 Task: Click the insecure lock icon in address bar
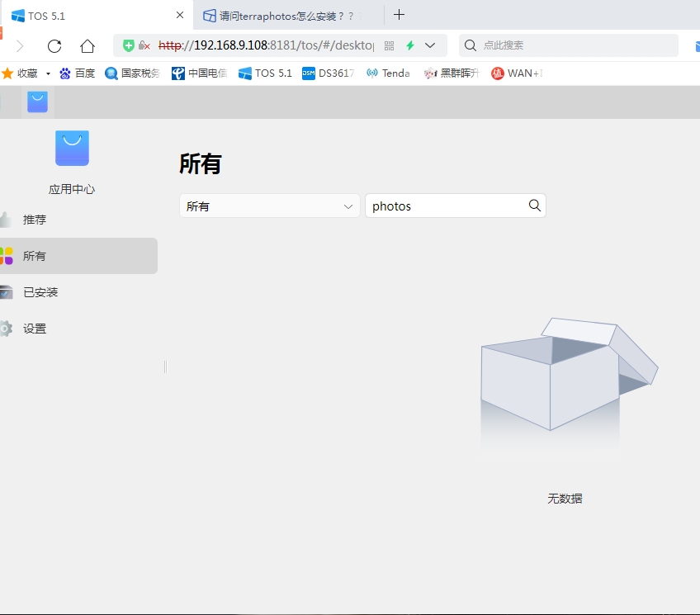coord(144,45)
